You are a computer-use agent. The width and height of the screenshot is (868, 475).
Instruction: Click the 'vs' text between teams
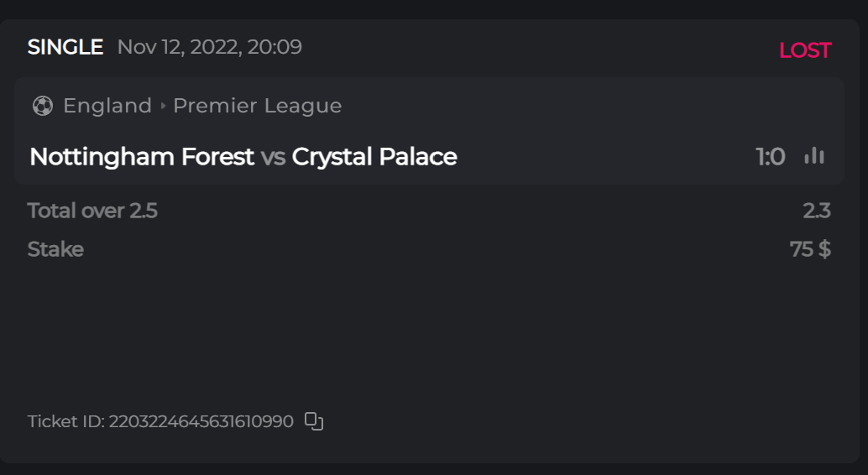pos(273,157)
